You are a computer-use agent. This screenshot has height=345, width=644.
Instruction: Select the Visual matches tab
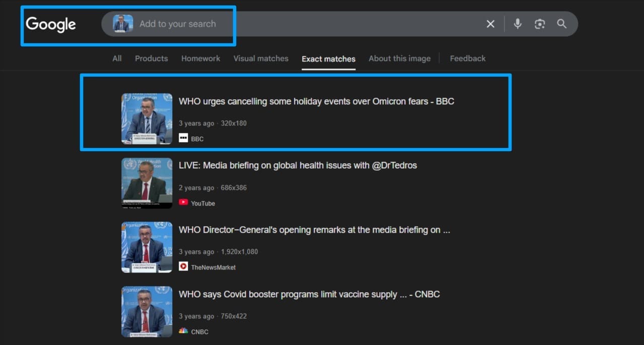[x=261, y=58]
